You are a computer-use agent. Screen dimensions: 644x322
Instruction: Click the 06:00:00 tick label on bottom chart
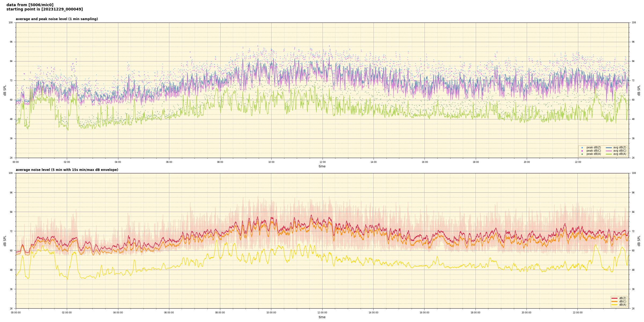tap(169, 313)
